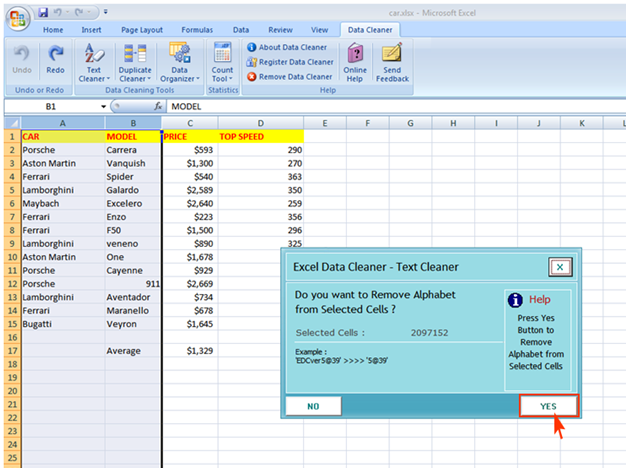Click cell containing Aventador

tap(133, 297)
